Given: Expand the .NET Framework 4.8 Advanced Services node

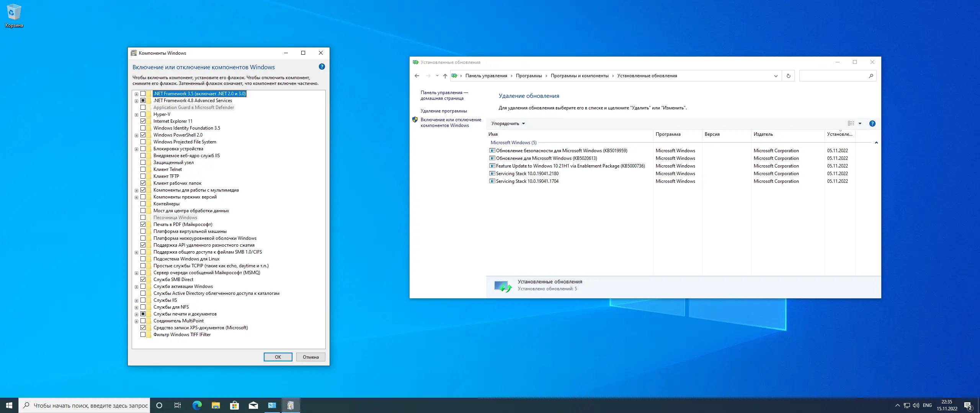Looking at the screenshot, I should tap(136, 101).
